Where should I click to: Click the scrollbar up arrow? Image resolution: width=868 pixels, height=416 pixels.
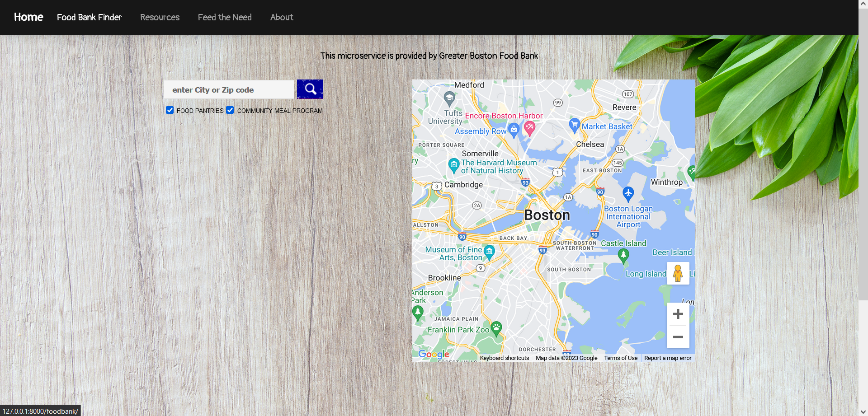[x=863, y=4]
